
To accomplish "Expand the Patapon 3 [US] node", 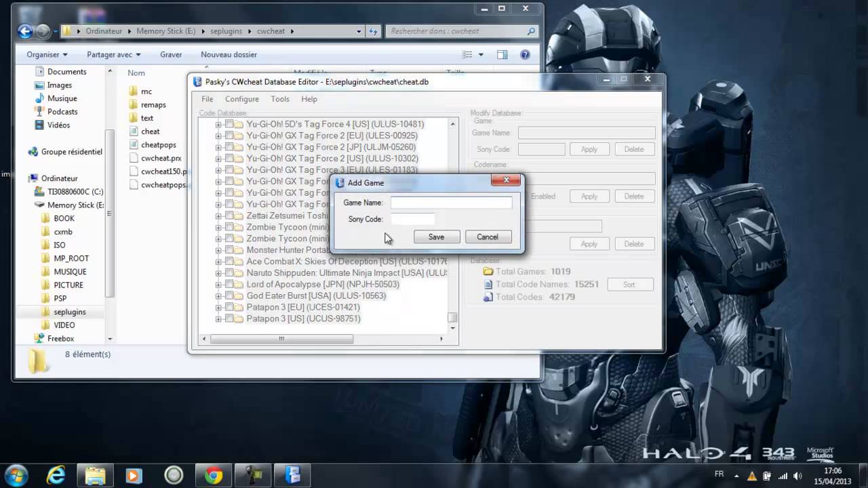I will tap(218, 319).
